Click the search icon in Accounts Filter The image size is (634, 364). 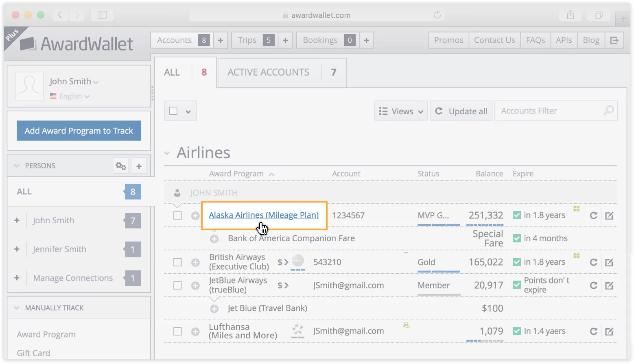[608, 111]
